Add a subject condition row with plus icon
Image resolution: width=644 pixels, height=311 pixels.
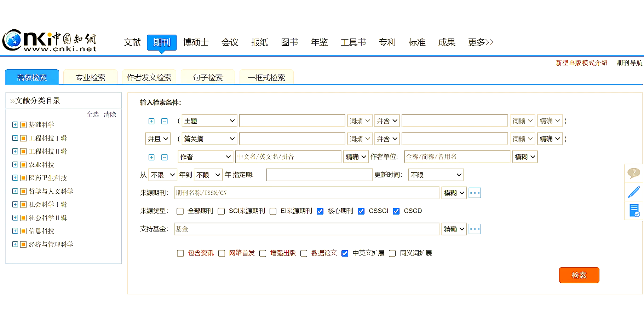pyautogui.click(x=151, y=121)
